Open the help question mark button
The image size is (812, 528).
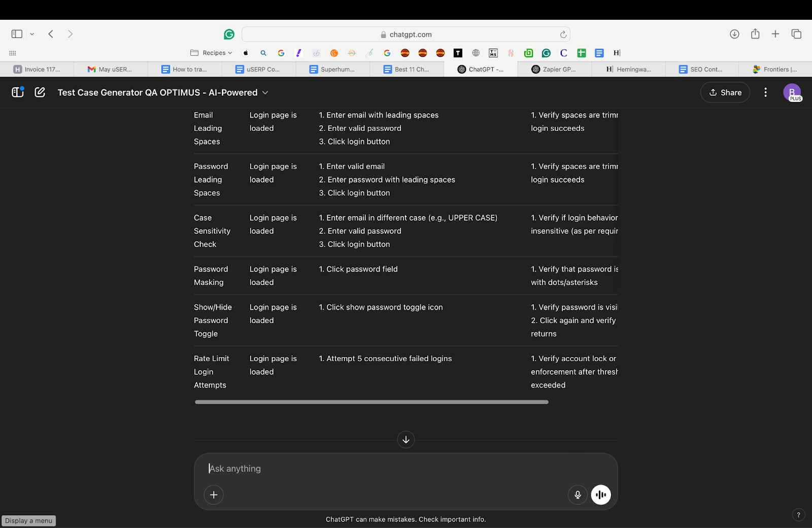798,515
